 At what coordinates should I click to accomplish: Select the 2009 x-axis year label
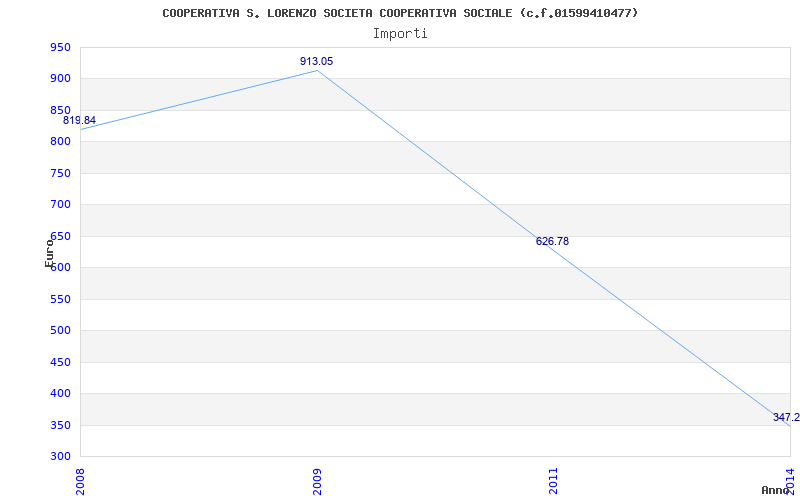tap(317, 481)
